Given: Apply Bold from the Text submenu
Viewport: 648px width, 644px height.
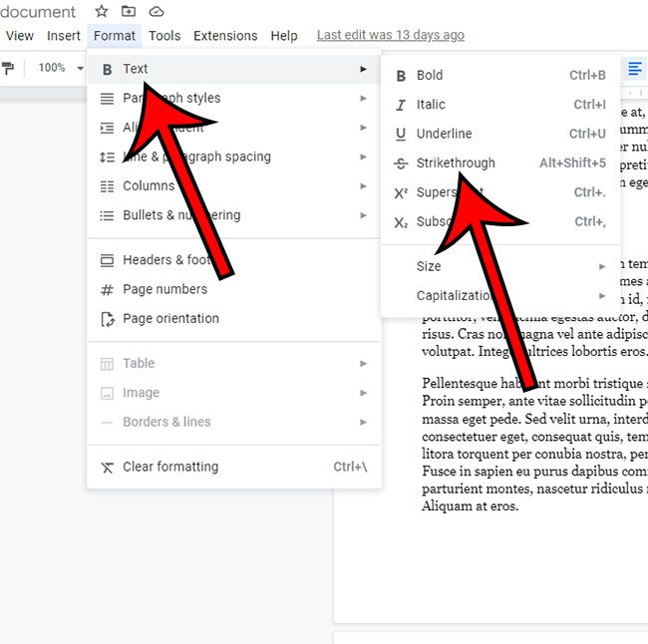Looking at the screenshot, I should 430,75.
